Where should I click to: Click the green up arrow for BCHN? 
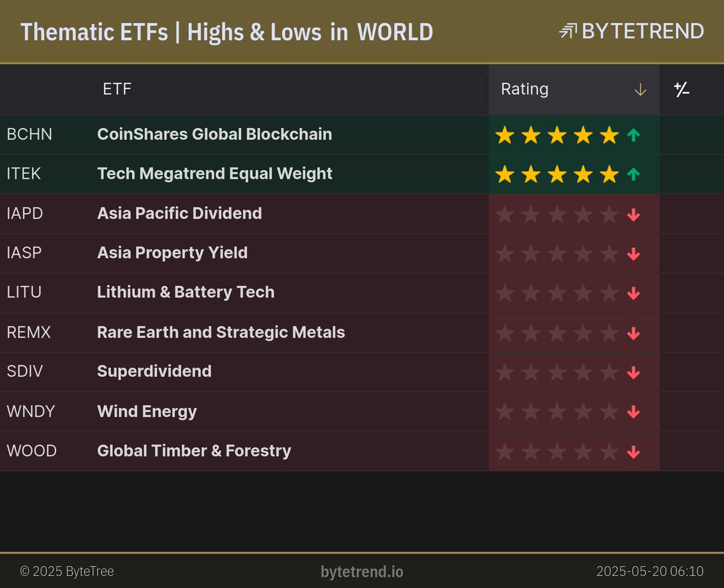tap(633, 135)
